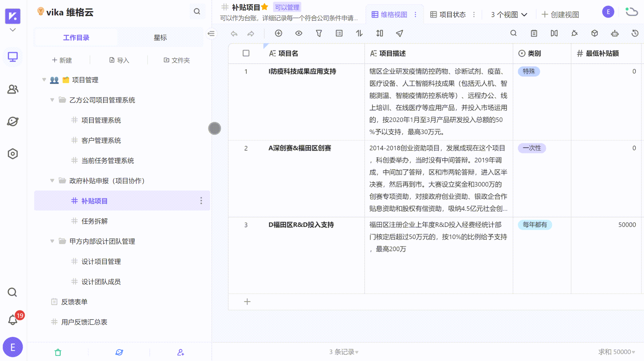Screen dimensions: 644x361
Task: Toggle hidden columns eye icon
Action: coord(299,33)
